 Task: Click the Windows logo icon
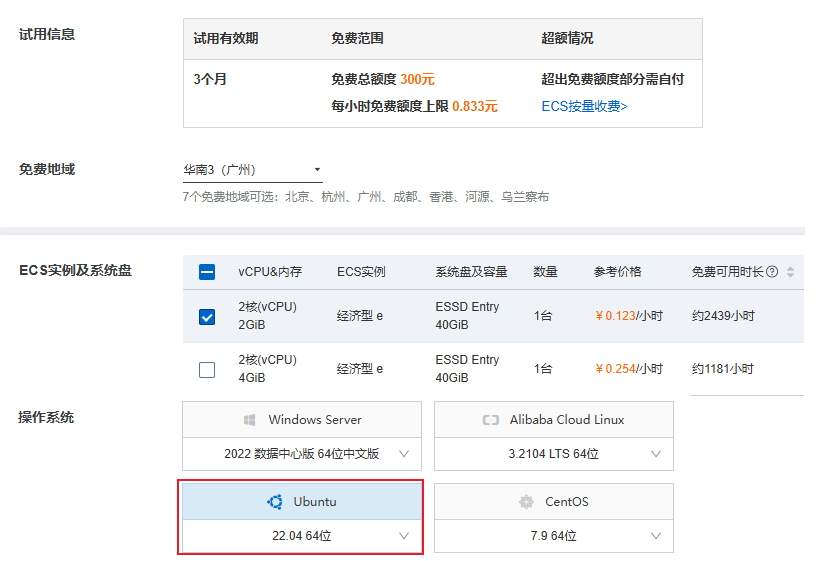(250, 420)
